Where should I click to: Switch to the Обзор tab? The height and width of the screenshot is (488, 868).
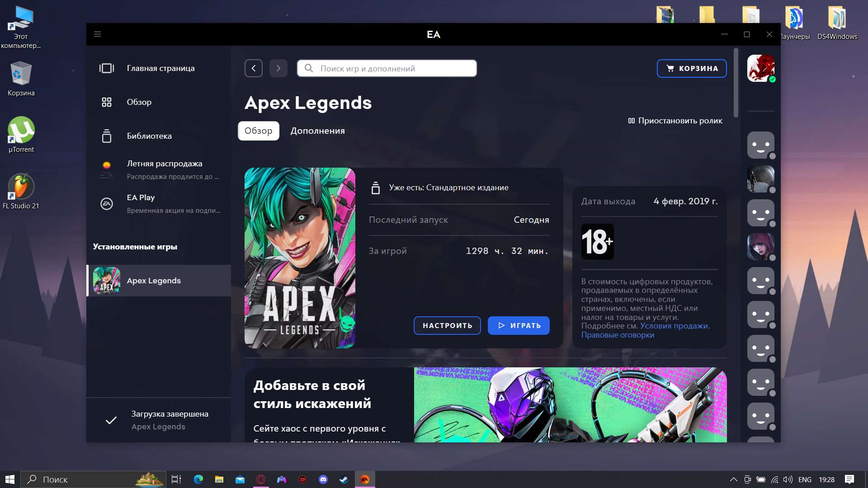258,131
